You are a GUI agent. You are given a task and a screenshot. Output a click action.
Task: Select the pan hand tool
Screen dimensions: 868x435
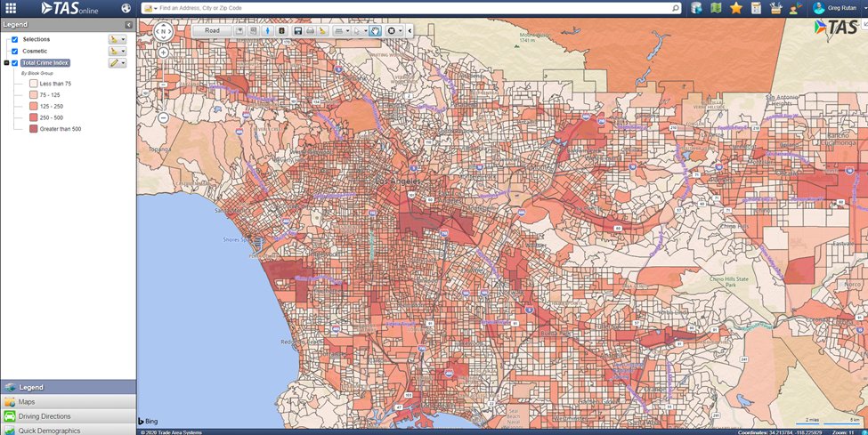pos(376,31)
